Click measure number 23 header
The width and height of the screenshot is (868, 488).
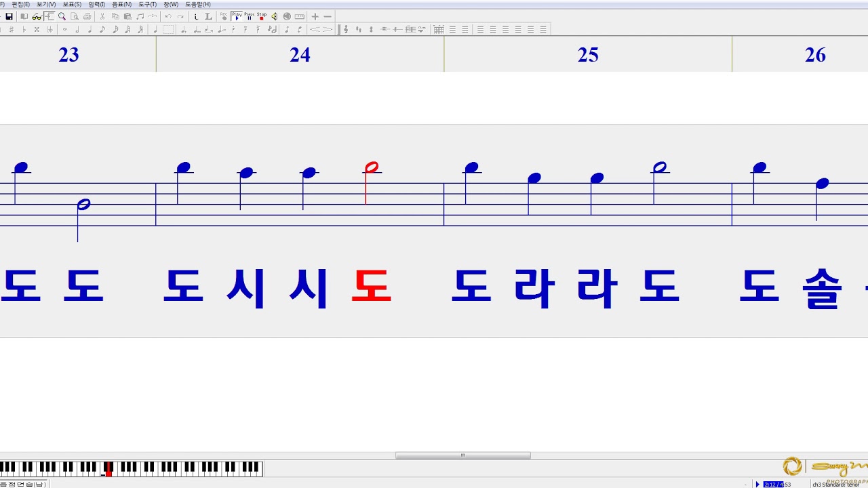pyautogui.click(x=68, y=55)
